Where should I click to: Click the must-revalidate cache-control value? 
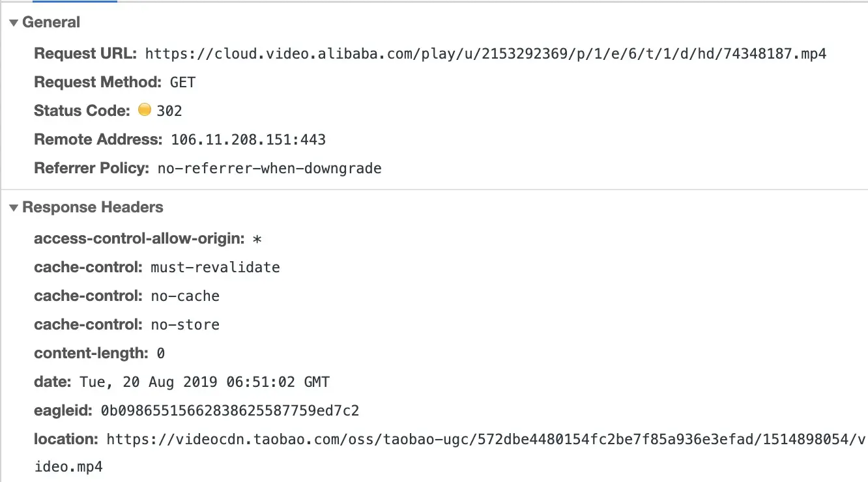215,267
